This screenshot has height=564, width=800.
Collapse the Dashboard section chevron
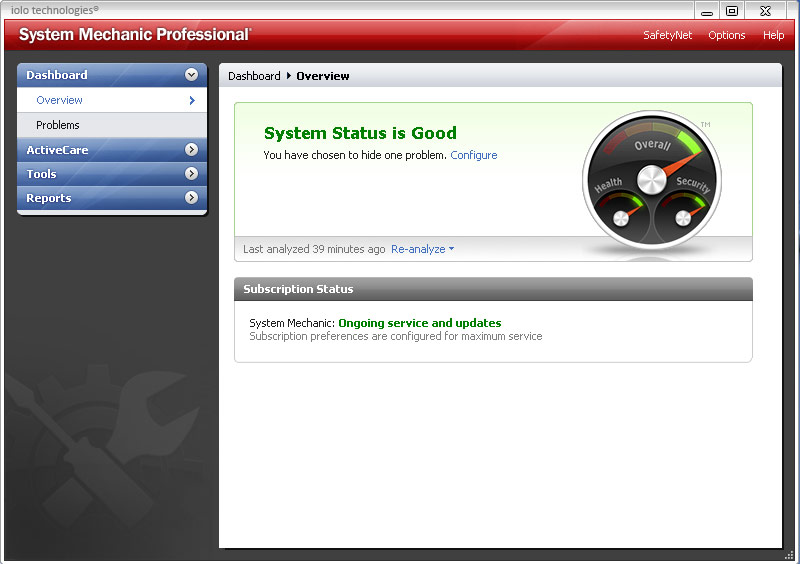(191, 75)
